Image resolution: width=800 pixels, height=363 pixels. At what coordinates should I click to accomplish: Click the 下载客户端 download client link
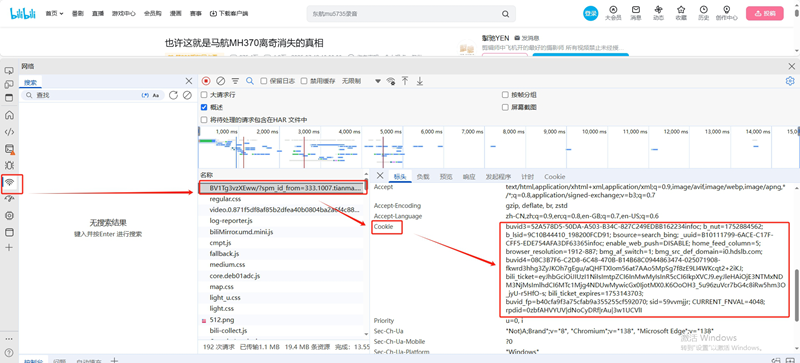tap(229, 14)
